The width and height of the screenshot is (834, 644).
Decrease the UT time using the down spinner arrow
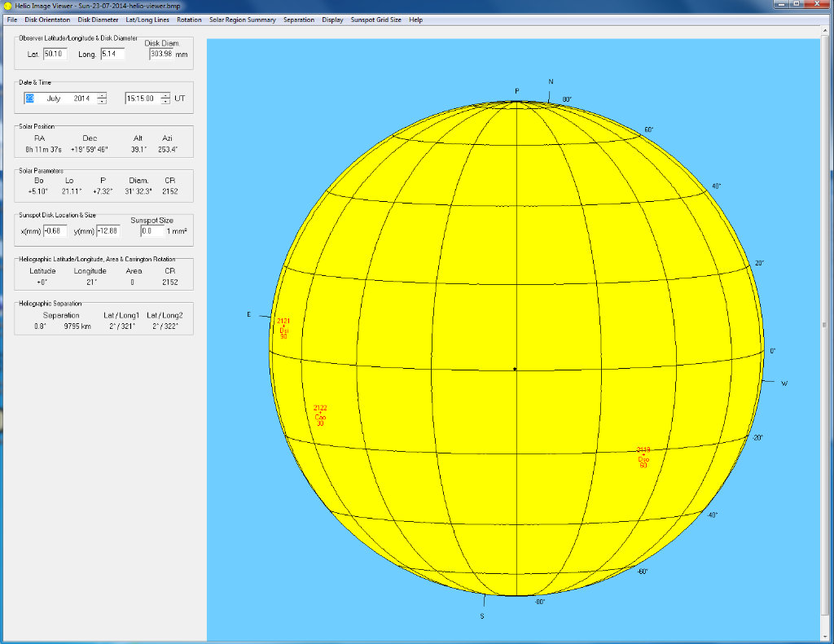[165, 102]
